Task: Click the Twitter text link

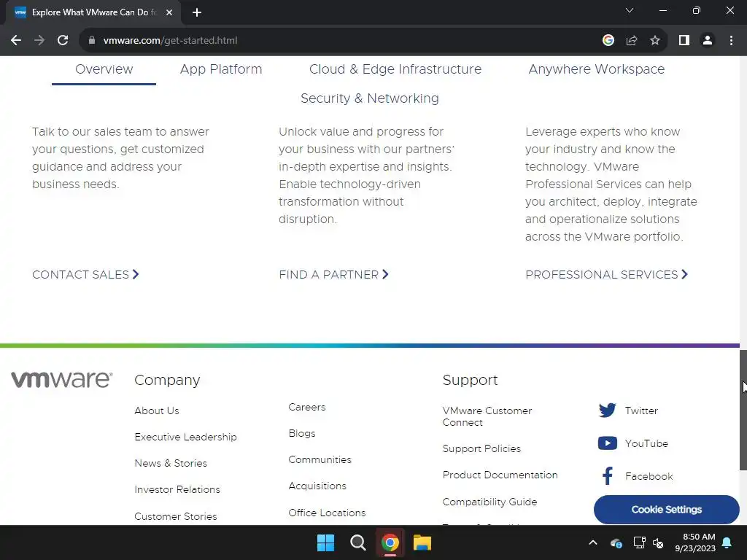Action: pyautogui.click(x=641, y=411)
